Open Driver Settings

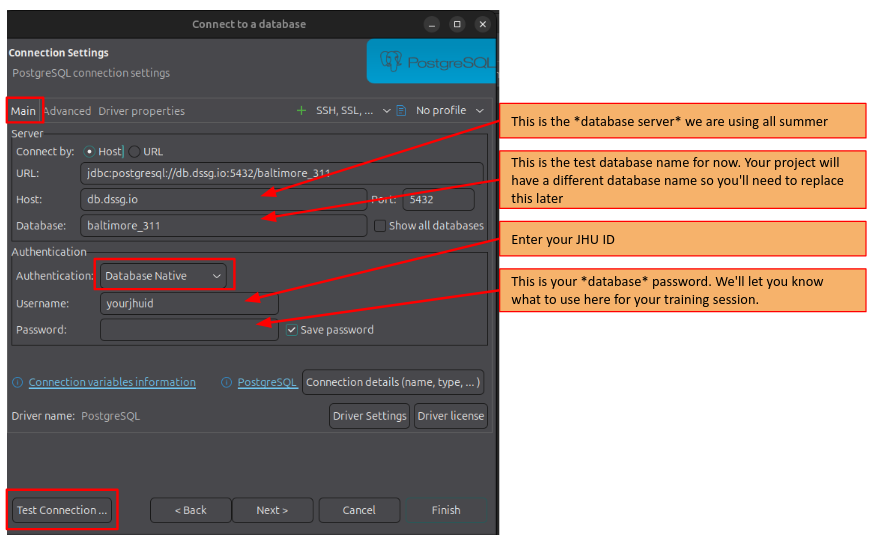tap(370, 416)
